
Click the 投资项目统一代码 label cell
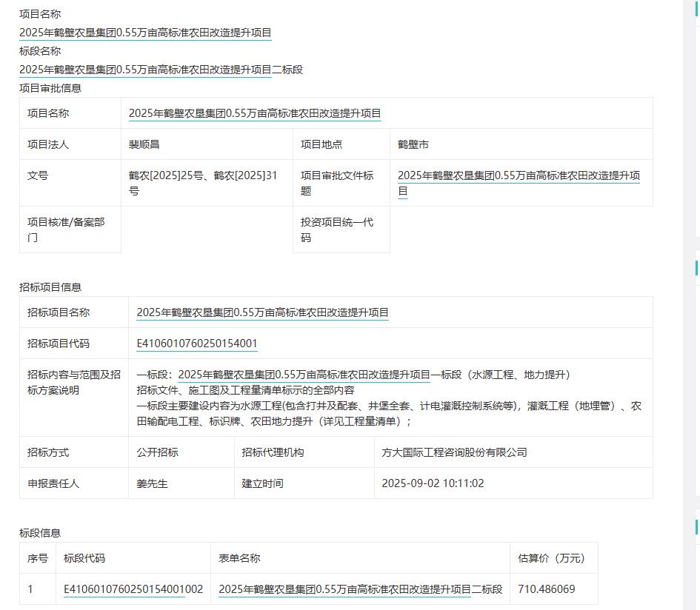341,229
